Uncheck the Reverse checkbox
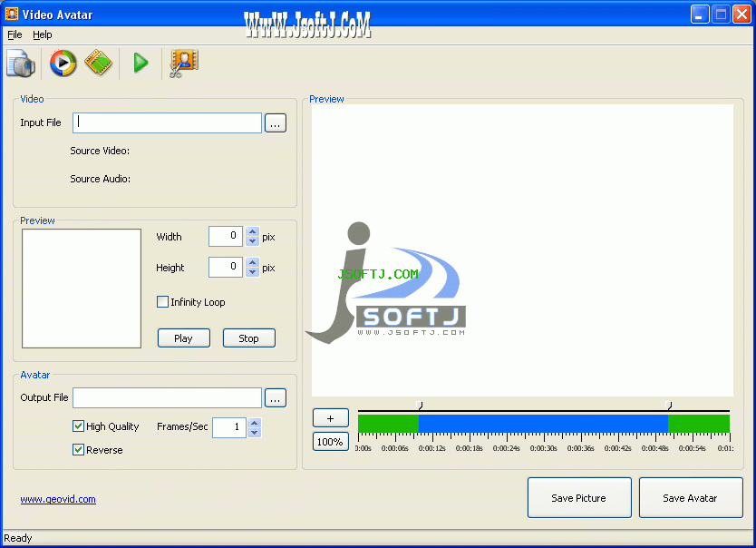This screenshot has height=548, width=756. click(78, 450)
